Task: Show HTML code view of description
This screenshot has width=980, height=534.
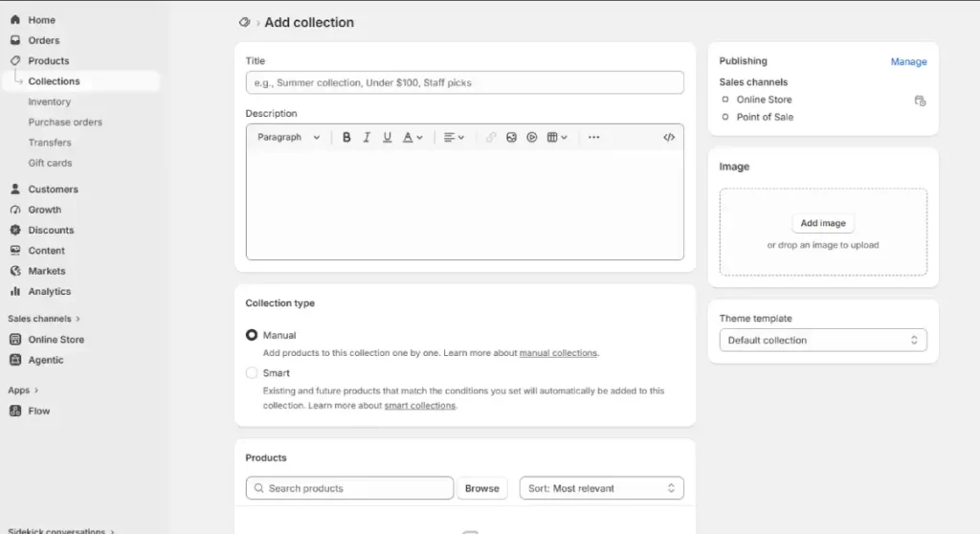Action: point(669,138)
